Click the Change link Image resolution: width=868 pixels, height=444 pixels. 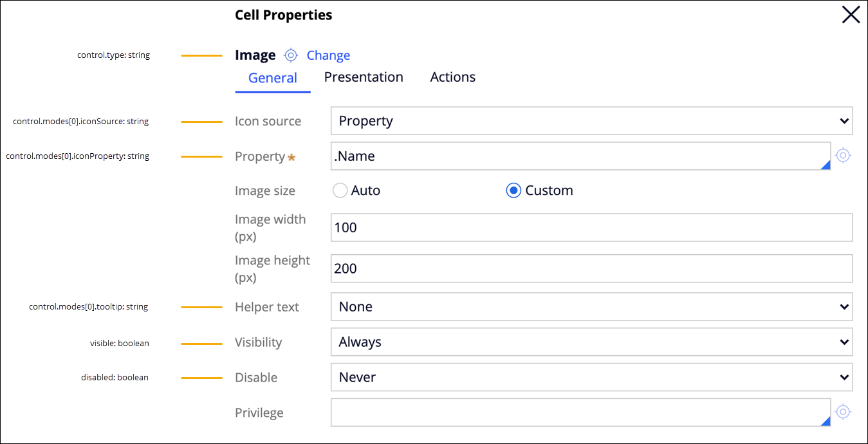click(328, 55)
